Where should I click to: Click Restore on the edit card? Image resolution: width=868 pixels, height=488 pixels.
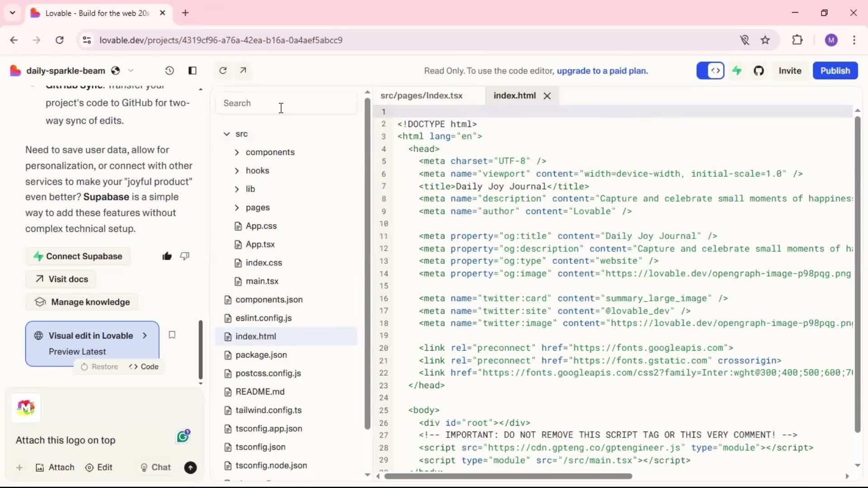coord(99,366)
